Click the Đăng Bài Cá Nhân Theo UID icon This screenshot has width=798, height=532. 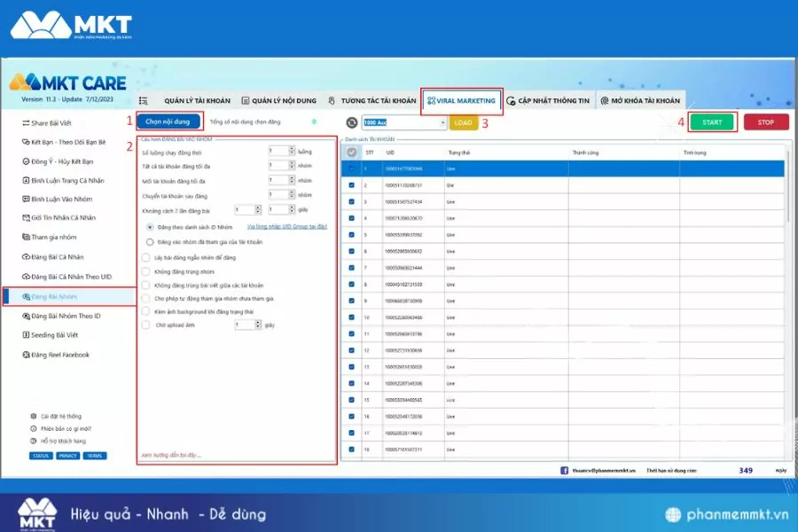click(x=26, y=277)
